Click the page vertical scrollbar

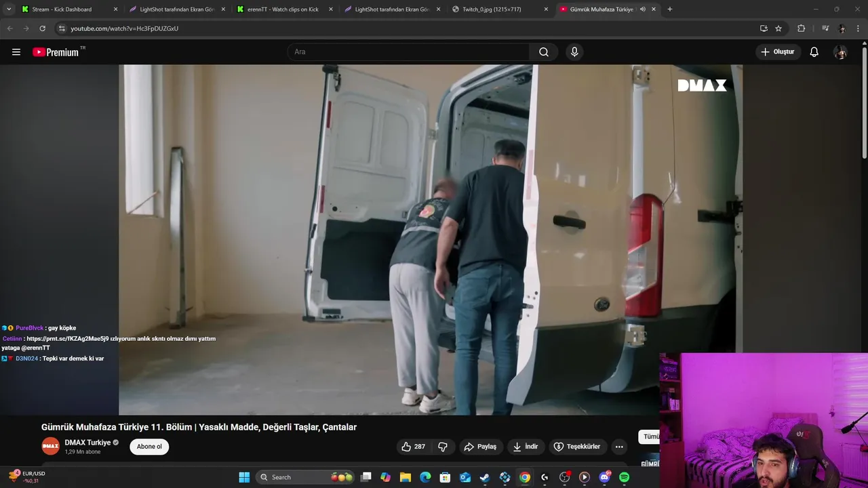[x=864, y=102]
